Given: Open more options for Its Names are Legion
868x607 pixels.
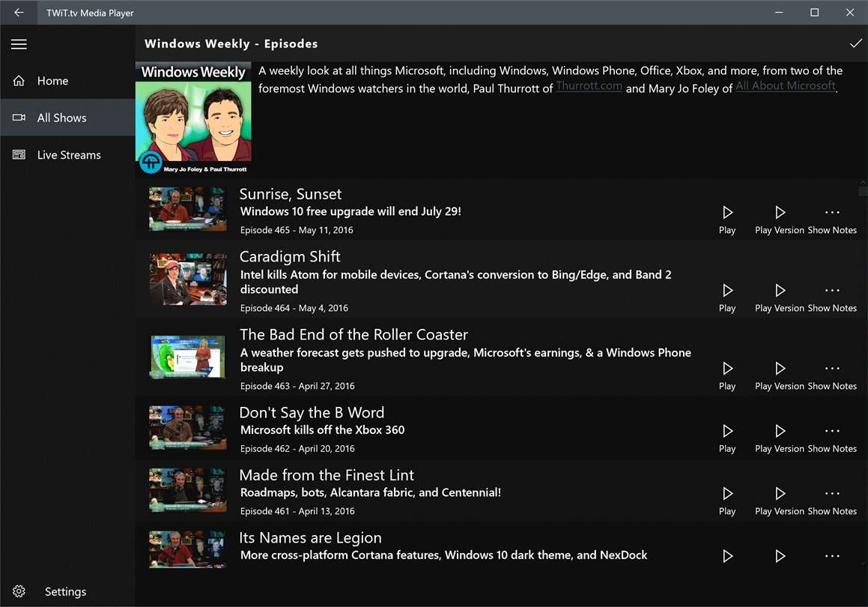Looking at the screenshot, I should point(832,556).
